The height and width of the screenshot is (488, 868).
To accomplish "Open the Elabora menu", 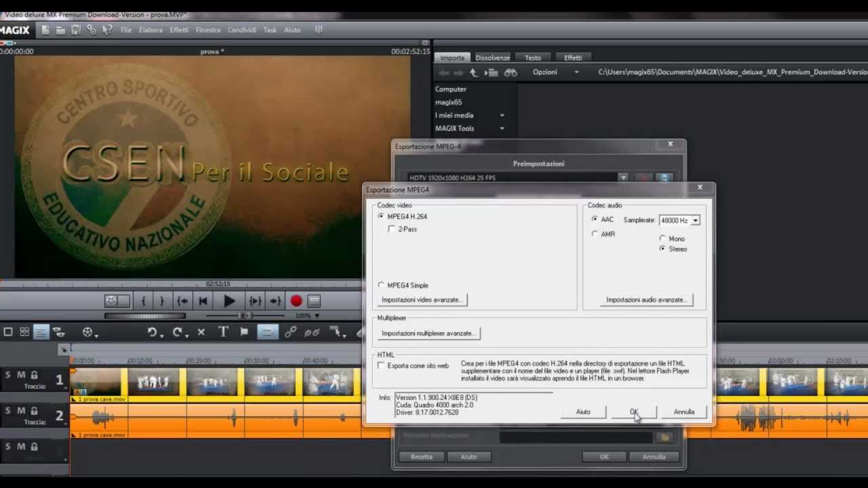I will 151,30.
